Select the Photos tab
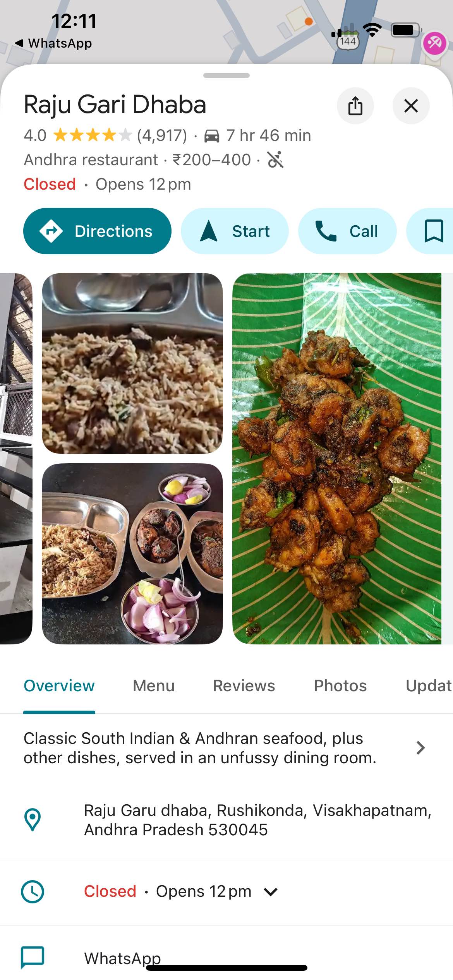 click(x=340, y=685)
